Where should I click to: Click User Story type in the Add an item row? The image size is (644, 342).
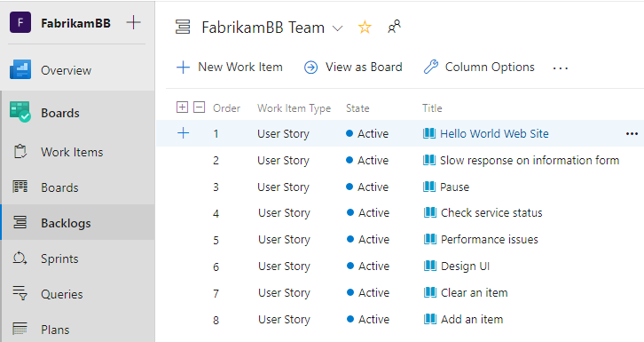click(x=284, y=320)
